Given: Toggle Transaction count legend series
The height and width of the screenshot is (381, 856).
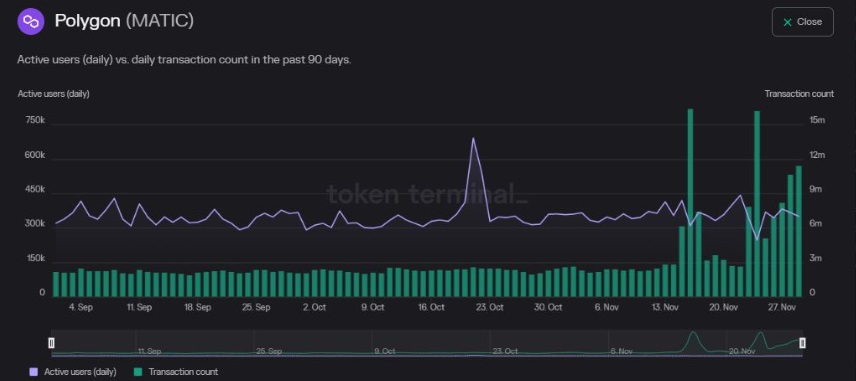Looking at the screenshot, I should [x=176, y=372].
